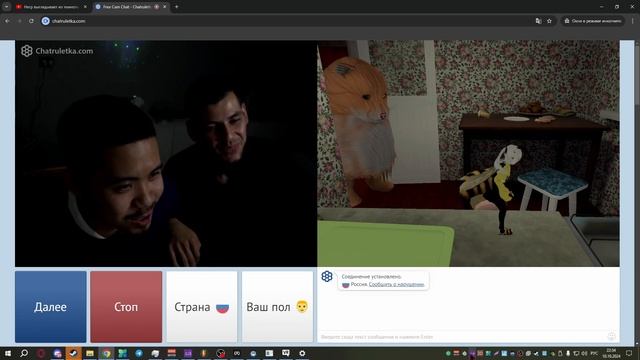
Task: Click the translate page icon
Action: click(x=538, y=21)
